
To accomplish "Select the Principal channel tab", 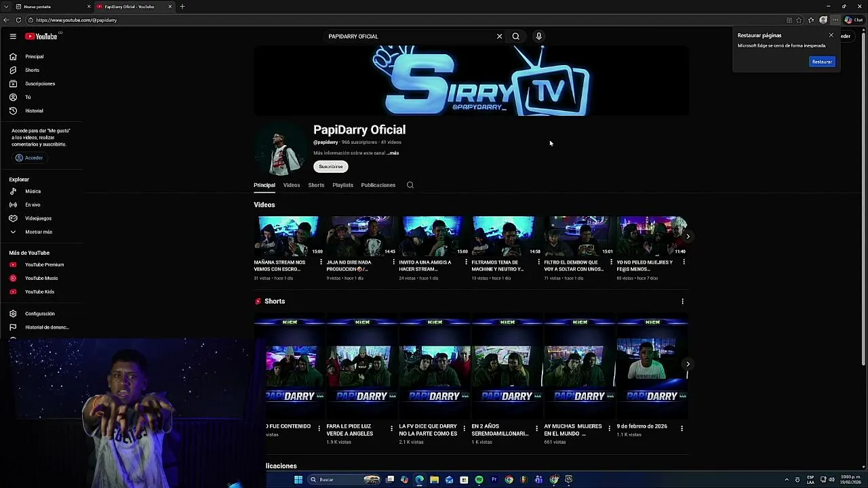I will tap(264, 185).
